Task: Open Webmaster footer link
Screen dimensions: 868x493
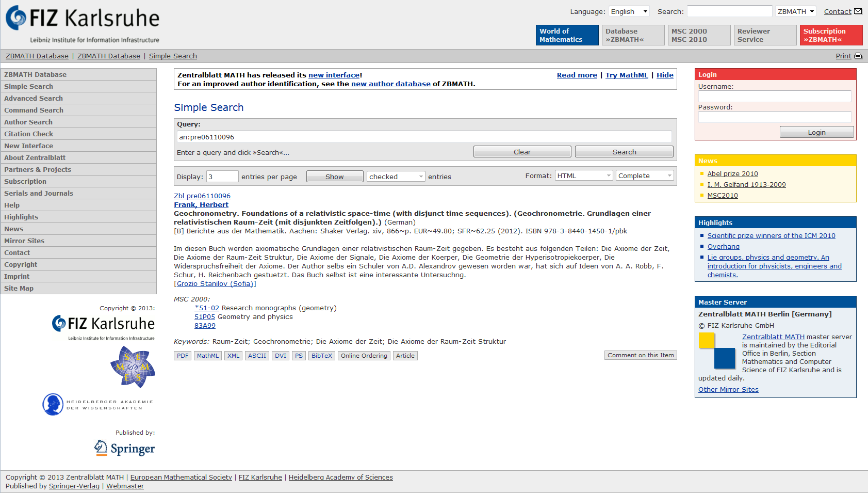Action: click(125, 486)
